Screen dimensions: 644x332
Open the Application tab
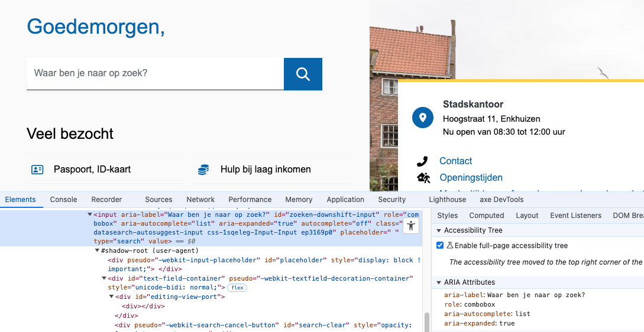[345, 200]
